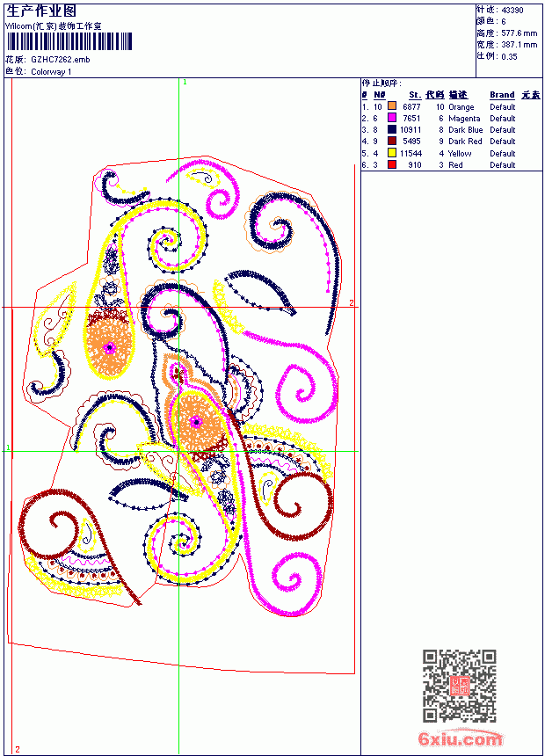Click the Red color swatch in row 6
Screen dimensions: 545x756
(392, 165)
